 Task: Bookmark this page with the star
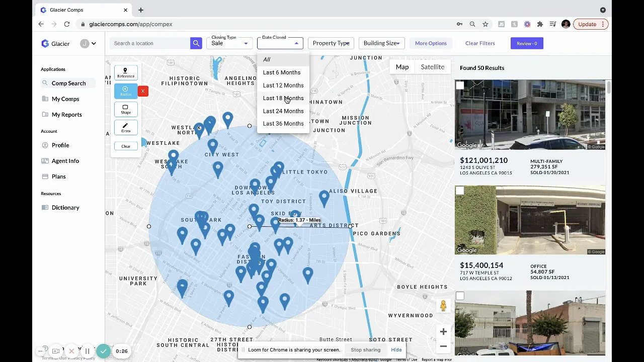[486, 24]
